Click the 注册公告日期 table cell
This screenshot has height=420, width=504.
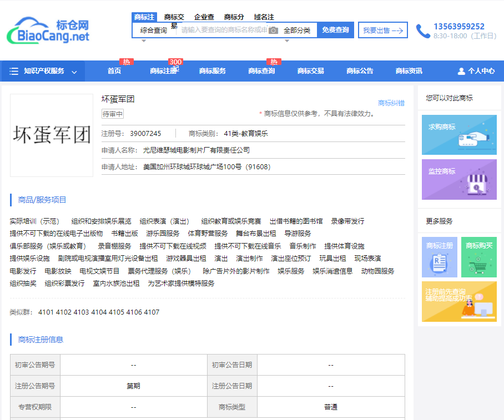pos(232,386)
